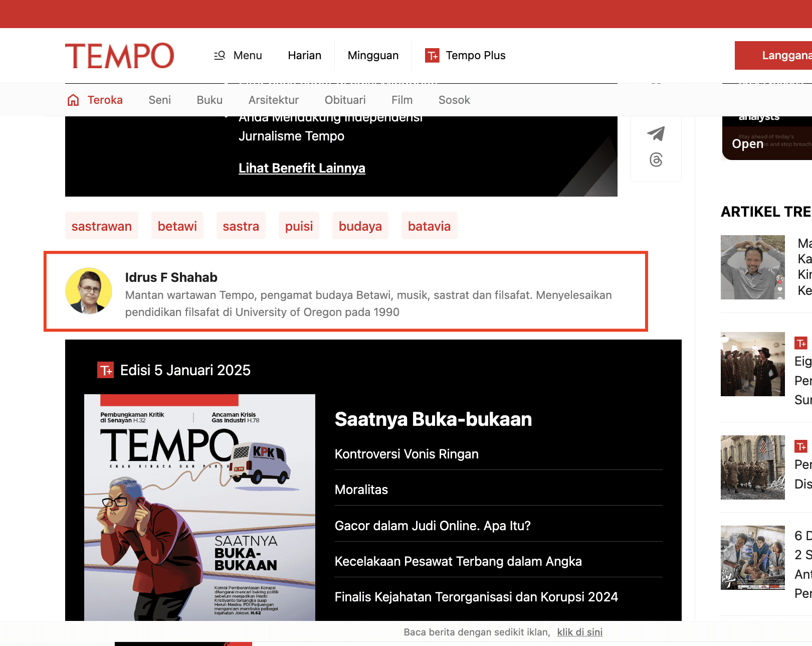The width and height of the screenshot is (812, 646).
Task: Select the Film tab
Action: point(402,100)
